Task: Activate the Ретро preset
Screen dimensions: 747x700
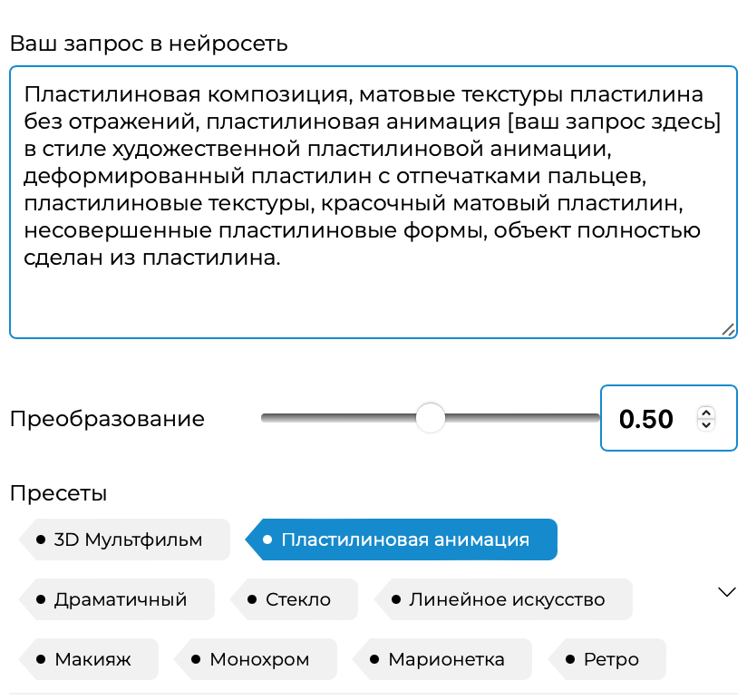Action: (610, 659)
